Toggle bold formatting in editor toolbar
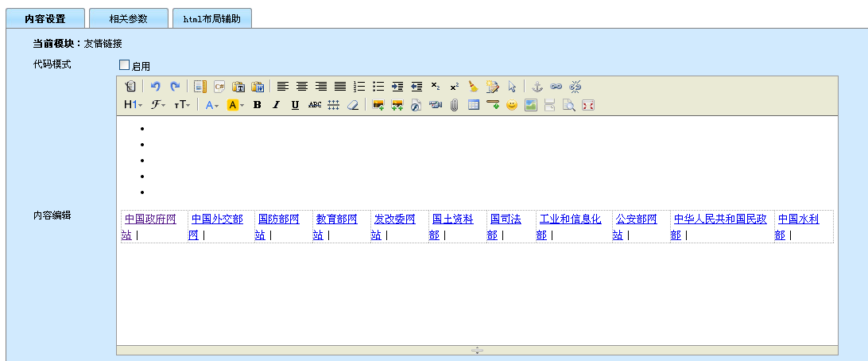The width and height of the screenshot is (868, 361). [x=257, y=104]
